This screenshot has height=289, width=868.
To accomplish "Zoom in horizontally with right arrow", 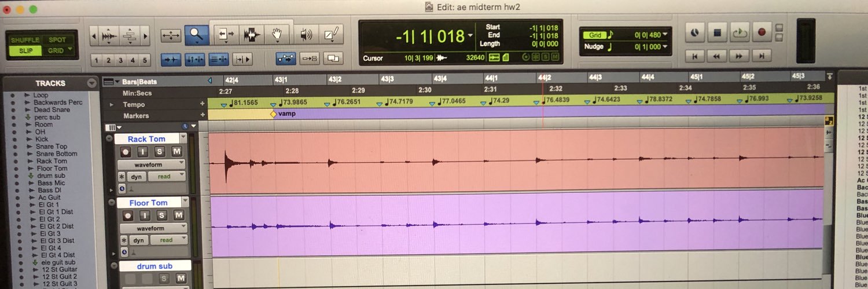I will pos(145,36).
